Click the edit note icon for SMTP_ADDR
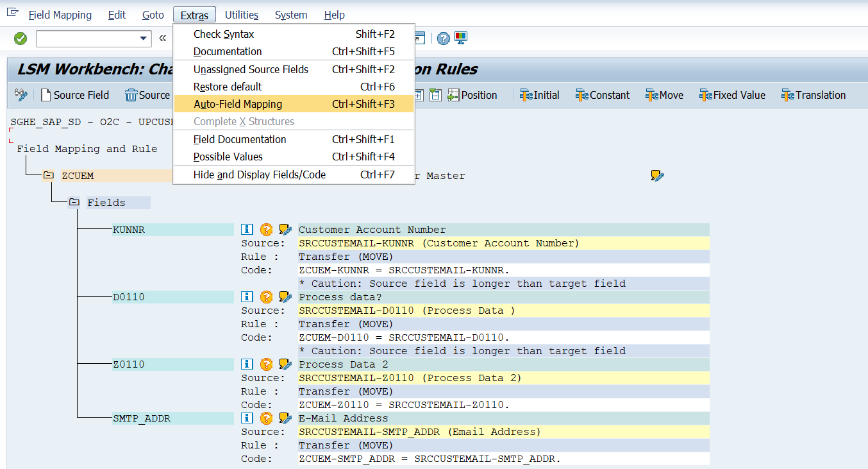This screenshot has width=868, height=469. click(285, 418)
